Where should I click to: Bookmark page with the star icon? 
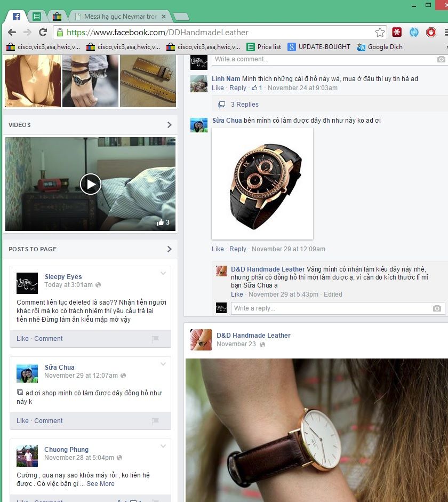380,33
